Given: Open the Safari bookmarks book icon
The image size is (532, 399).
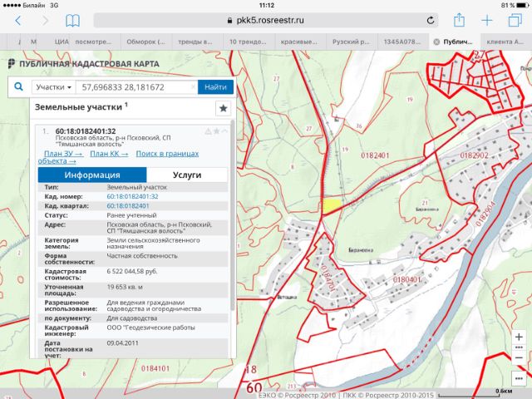Looking at the screenshot, I should pyautogui.click(x=72, y=20).
